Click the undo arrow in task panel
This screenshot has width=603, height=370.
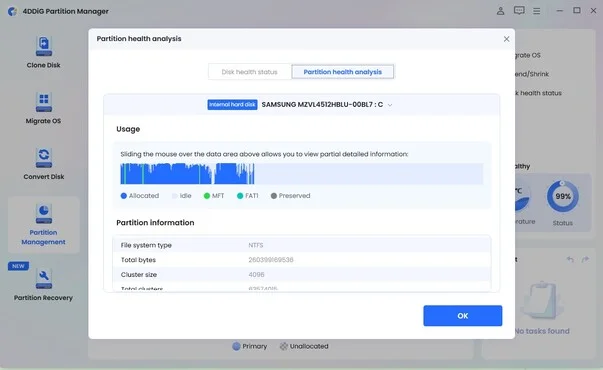click(570, 260)
